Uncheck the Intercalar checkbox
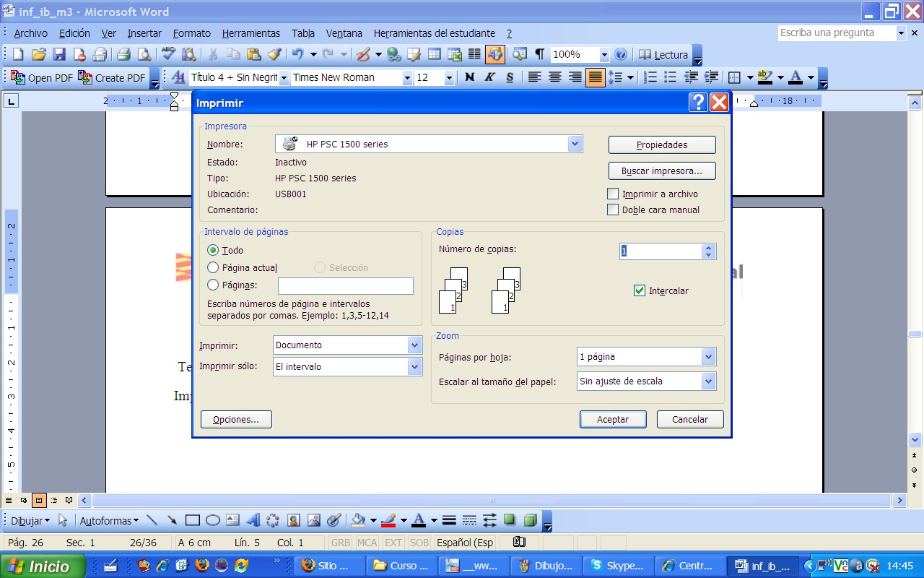 coord(639,290)
